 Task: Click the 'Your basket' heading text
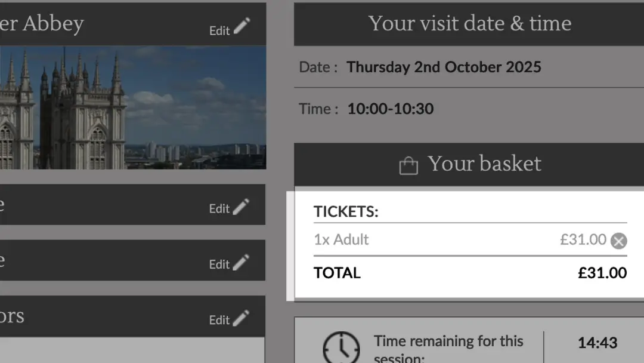(484, 164)
